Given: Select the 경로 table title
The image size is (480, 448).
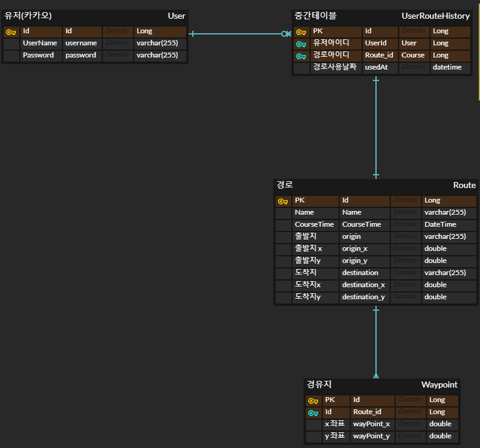Looking at the screenshot, I should [x=285, y=184].
